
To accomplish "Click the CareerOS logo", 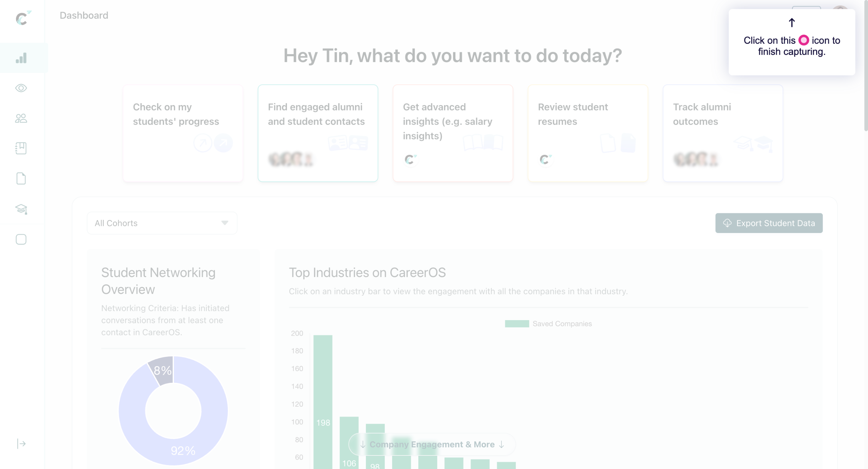I will pyautogui.click(x=22, y=18).
